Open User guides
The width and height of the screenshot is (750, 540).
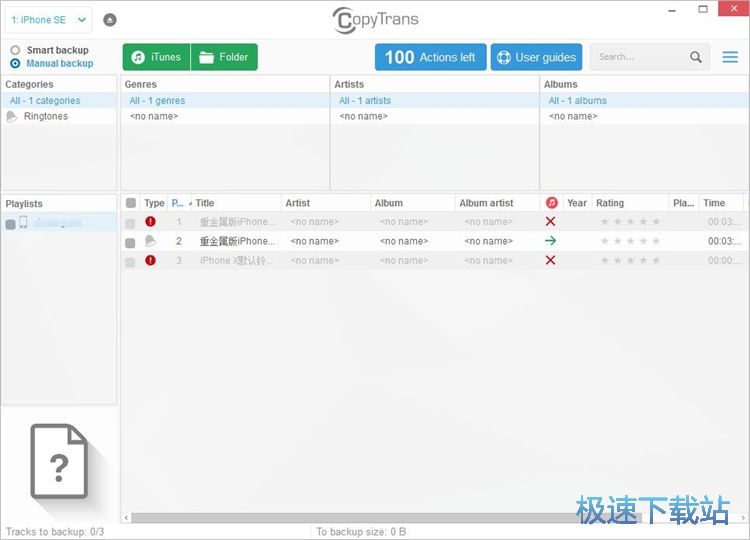536,57
